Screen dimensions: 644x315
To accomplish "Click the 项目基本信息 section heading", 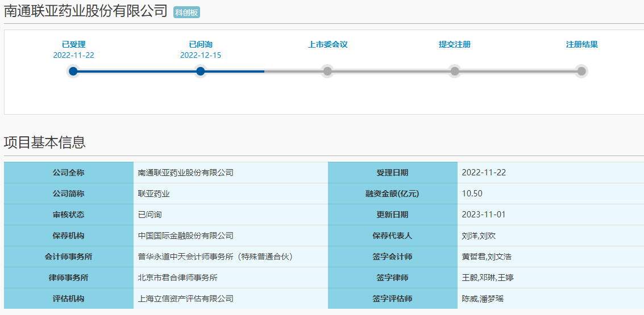I will 45,142.
